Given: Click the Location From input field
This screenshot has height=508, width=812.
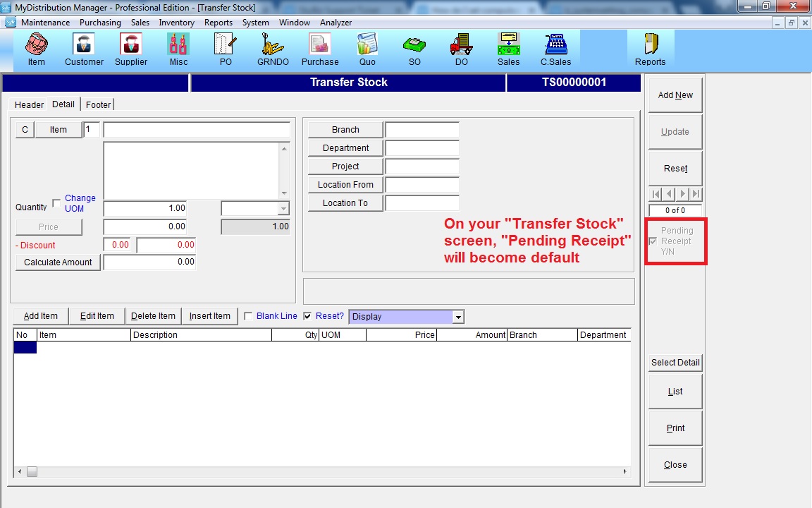Looking at the screenshot, I should click(422, 185).
